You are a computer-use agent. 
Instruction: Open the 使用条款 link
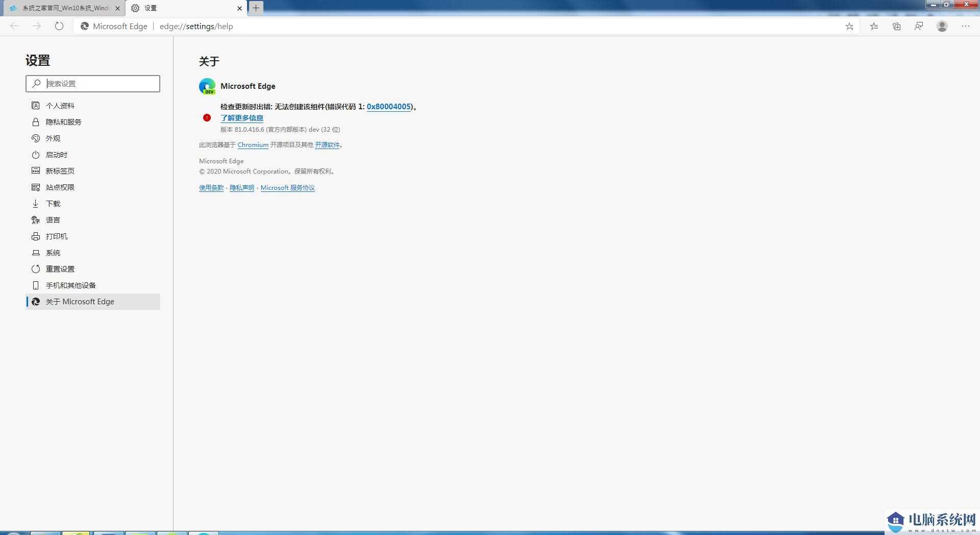pyautogui.click(x=211, y=188)
